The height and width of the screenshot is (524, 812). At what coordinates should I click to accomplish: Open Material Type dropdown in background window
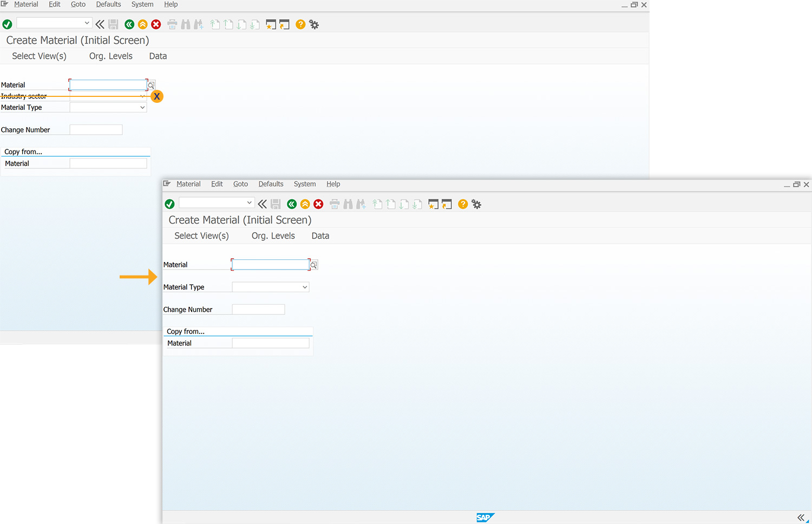coord(142,108)
